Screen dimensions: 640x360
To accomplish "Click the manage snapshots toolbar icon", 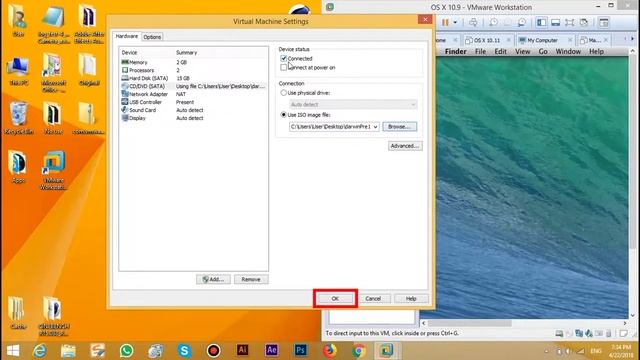I will [522, 22].
